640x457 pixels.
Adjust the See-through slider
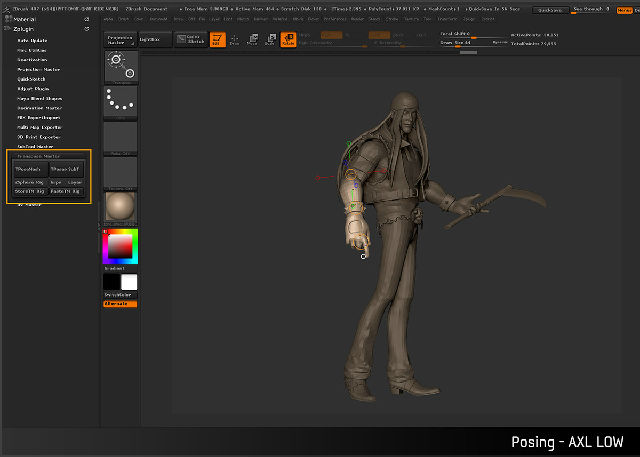click(x=591, y=10)
